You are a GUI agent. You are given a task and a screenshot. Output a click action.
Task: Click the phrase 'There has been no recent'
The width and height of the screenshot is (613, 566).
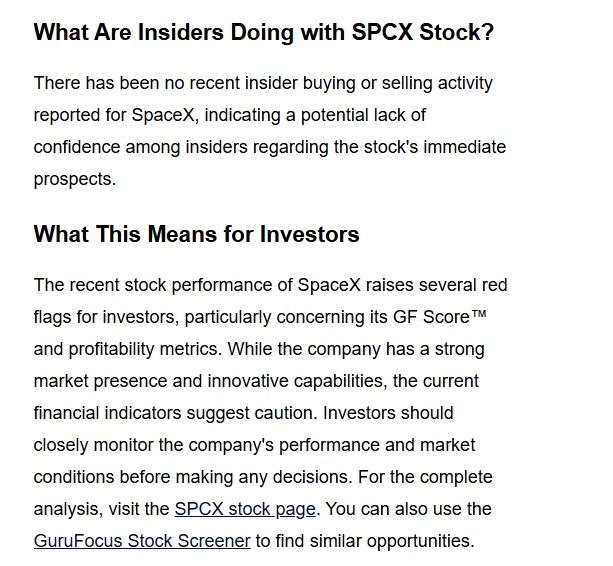pyautogui.click(x=136, y=83)
